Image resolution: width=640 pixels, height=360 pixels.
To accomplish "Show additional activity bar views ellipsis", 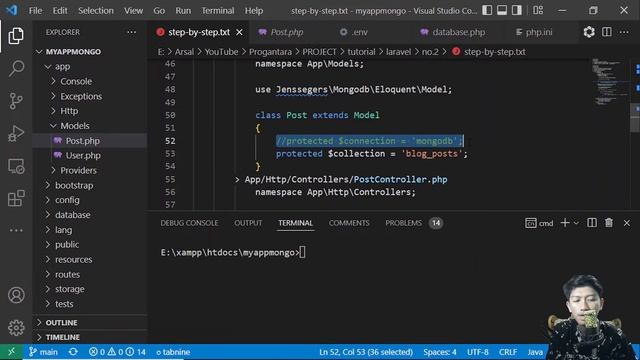I will 16,231.
